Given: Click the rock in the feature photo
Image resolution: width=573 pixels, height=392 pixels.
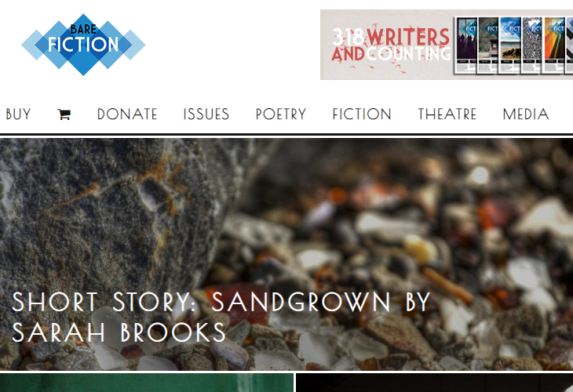Looking at the screenshot, I should pos(110,219).
